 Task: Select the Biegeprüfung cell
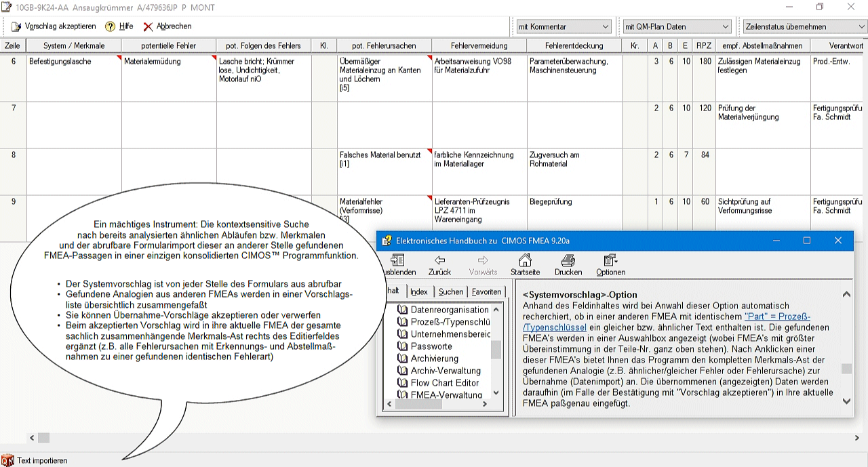tap(574, 213)
